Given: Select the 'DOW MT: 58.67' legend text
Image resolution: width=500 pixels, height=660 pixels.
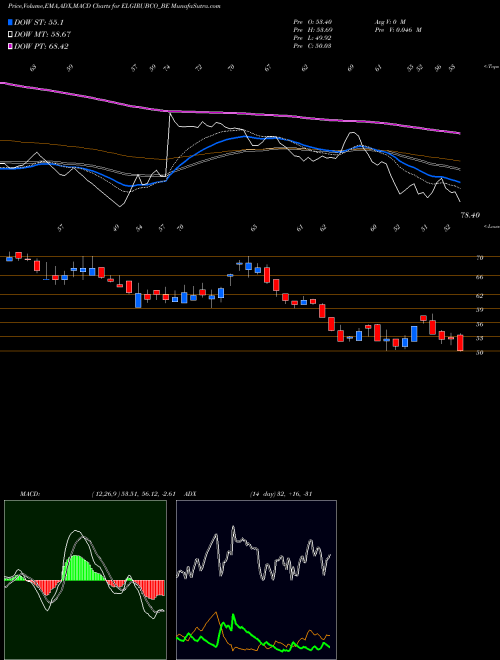Looking at the screenshot, I should 41,35.
